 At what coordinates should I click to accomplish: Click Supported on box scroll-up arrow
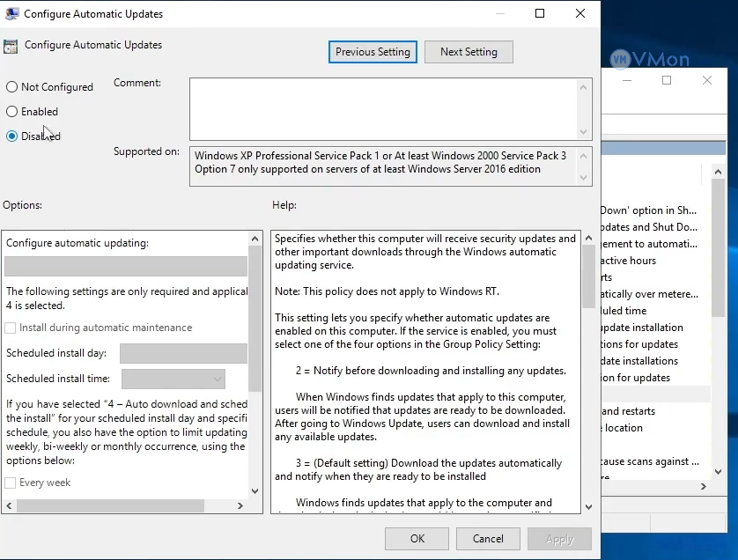pos(584,155)
